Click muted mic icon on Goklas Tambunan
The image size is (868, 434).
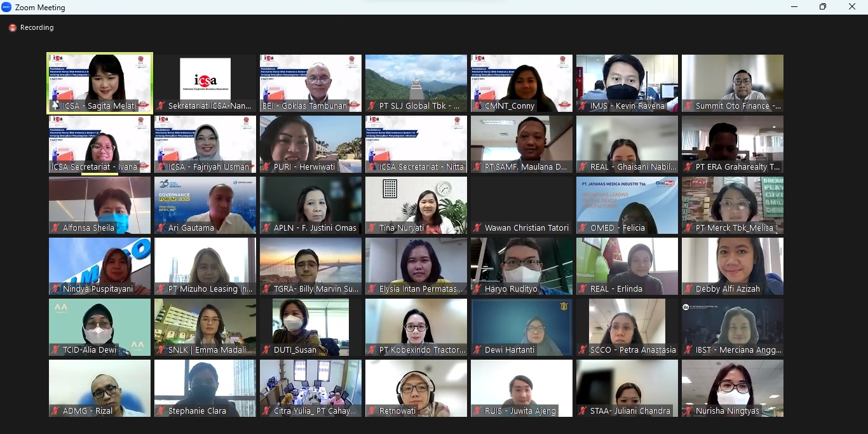click(267, 106)
